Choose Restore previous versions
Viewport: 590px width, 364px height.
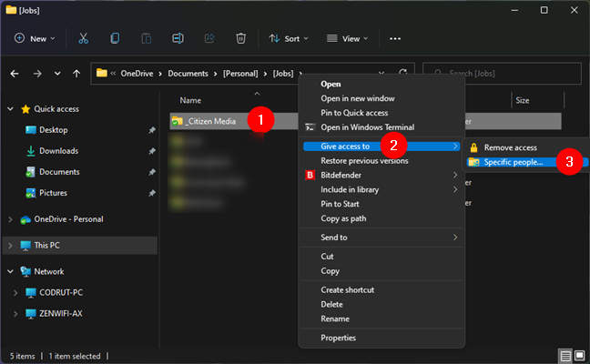point(381,161)
